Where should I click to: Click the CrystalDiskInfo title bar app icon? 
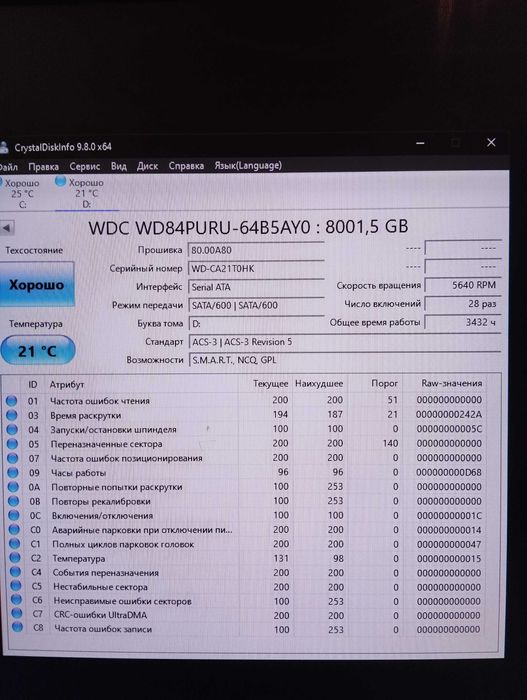4,147
